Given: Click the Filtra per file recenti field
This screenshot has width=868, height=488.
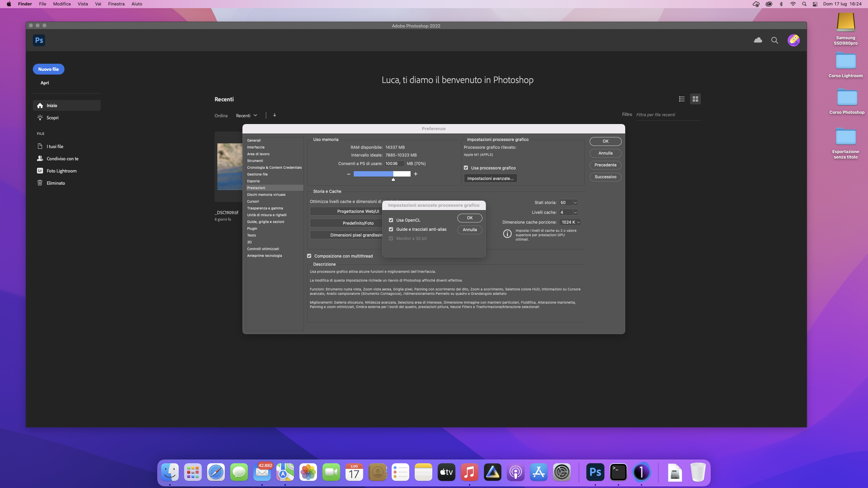Looking at the screenshot, I should (x=668, y=115).
